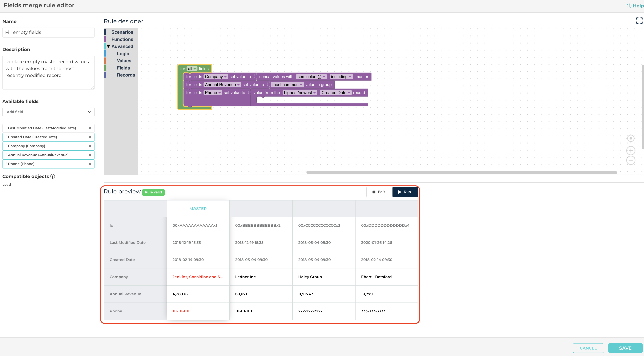Remove the Last Modified Date field
The height and width of the screenshot is (356, 644).
[x=90, y=128]
